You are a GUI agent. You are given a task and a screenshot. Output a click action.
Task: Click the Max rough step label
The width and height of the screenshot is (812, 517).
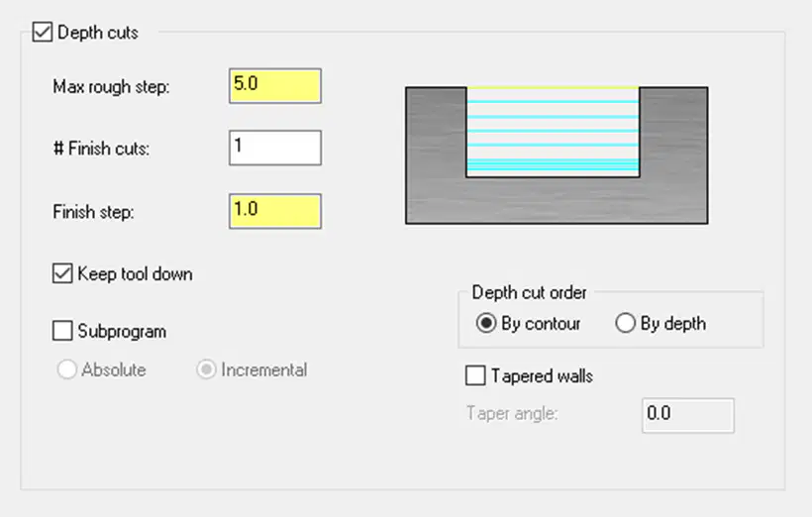click(111, 86)
